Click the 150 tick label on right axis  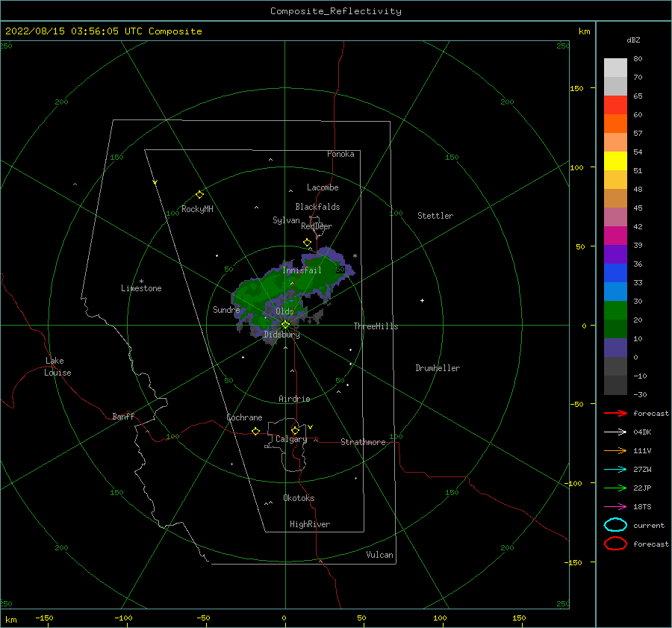pyautogui.click(x=576, y=88)
